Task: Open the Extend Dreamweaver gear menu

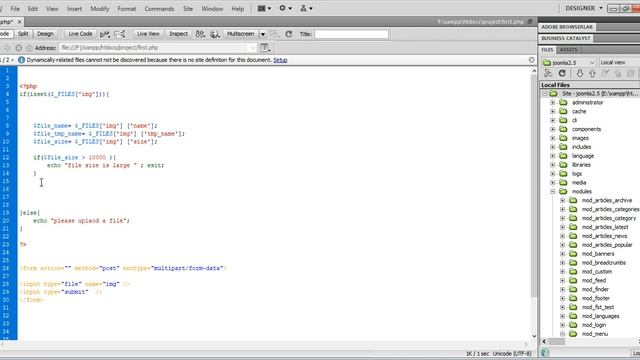Action: [285, 8]
